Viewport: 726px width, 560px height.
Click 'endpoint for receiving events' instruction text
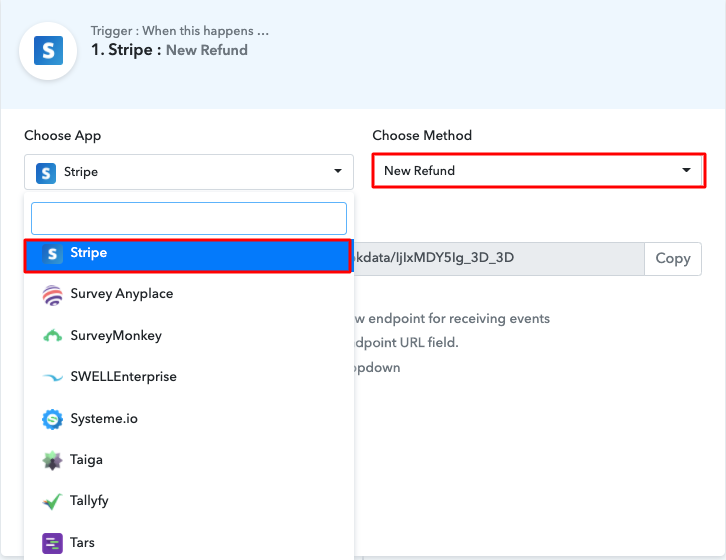(459, 319)
